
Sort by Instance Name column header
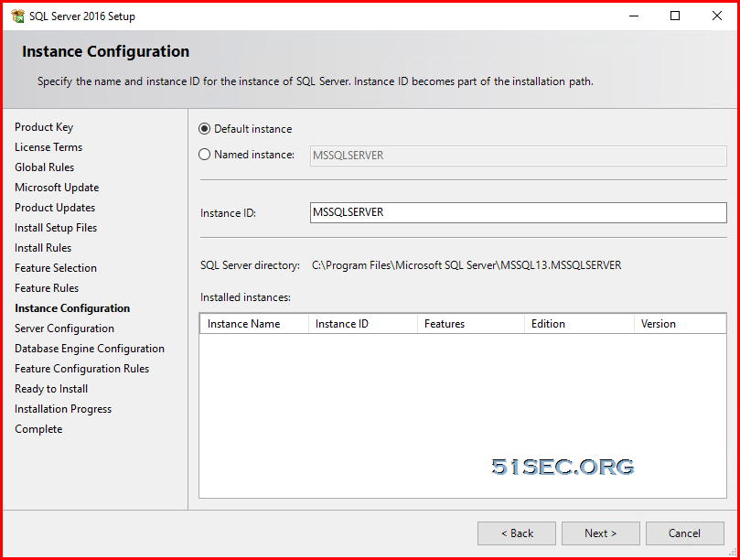(254, 324)
